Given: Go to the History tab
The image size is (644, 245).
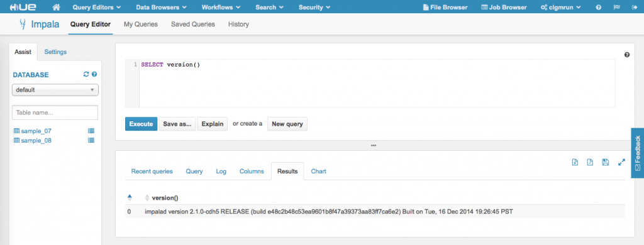Looking at the screenshot, I should [x=238, y=24].
